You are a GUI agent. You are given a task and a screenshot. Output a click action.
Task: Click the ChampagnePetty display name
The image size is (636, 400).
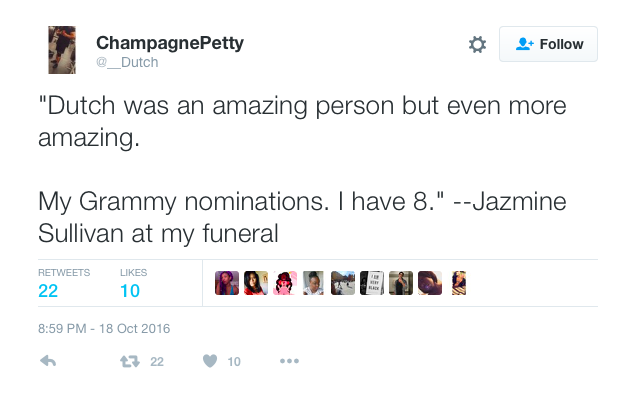tap(170, 42)
